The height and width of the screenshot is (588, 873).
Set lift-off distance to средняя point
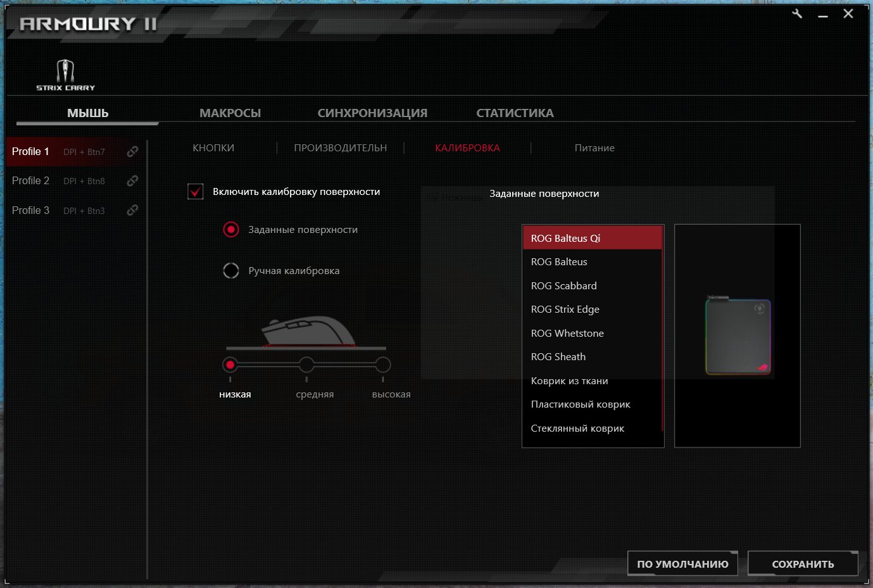[x=306, y=365]
